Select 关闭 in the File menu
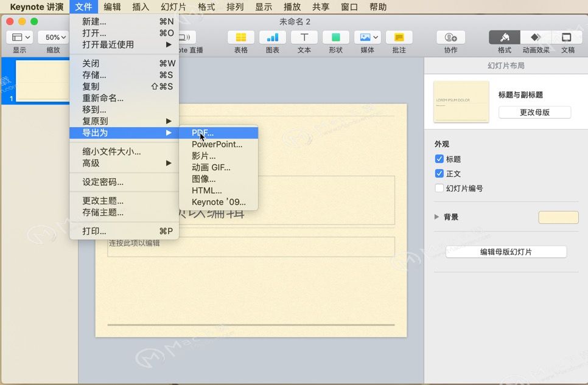Screen dimensions: 588x385 pos(124,64)
